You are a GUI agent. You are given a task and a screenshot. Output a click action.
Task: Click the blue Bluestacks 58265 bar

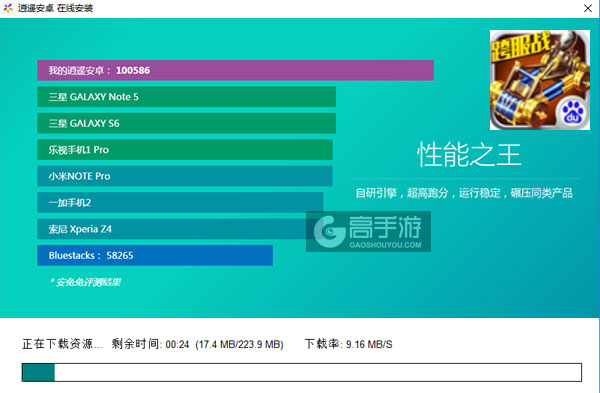coord(155,255)
